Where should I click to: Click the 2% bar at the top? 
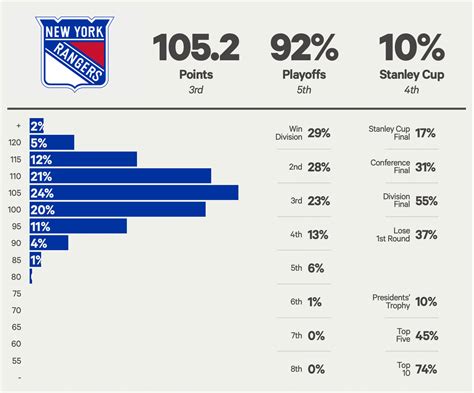[x=37, y=126]
